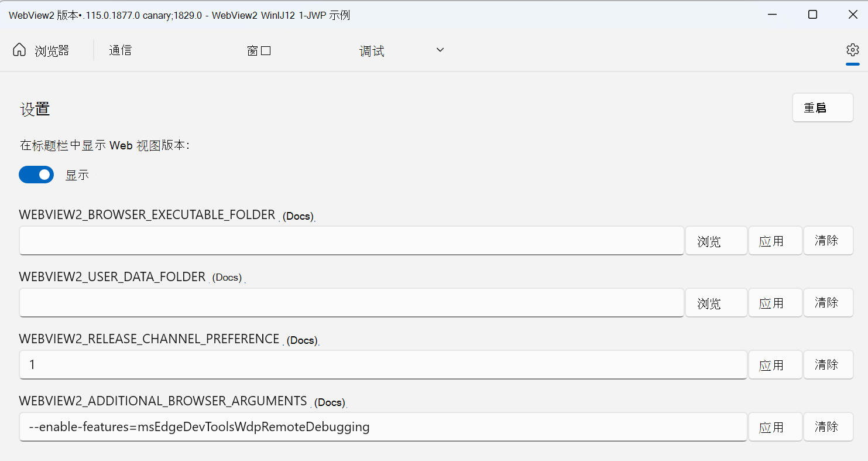Click 浏览 for BROWSER_EXECUTABLE_FOLDER
This screenshot has height=461, width=868.
click(x=716, y=241)
